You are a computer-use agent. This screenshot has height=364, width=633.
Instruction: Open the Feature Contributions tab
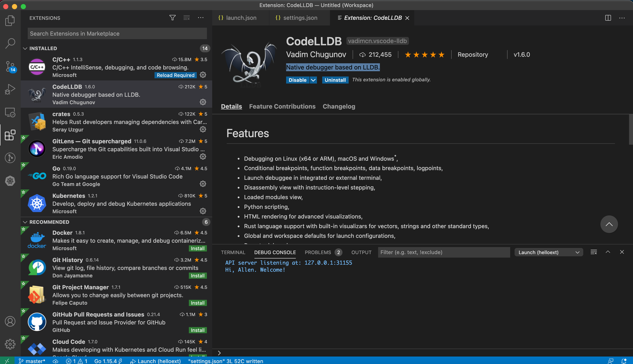pos(282,107)
